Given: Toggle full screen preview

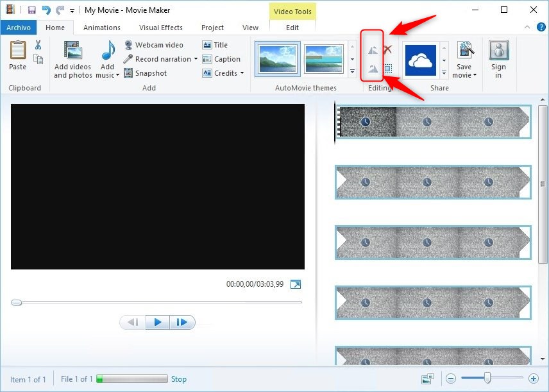Looking at the screenshot, I should [x=296, y=284].
